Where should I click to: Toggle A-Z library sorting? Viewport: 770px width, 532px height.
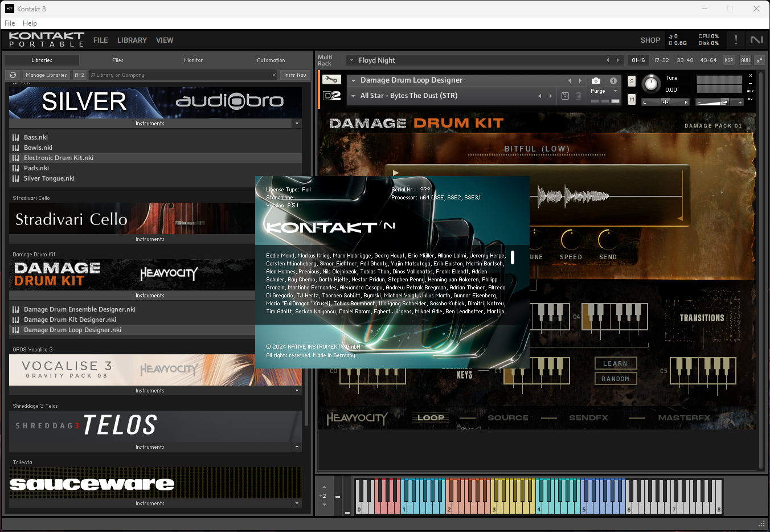click(80, 75)
